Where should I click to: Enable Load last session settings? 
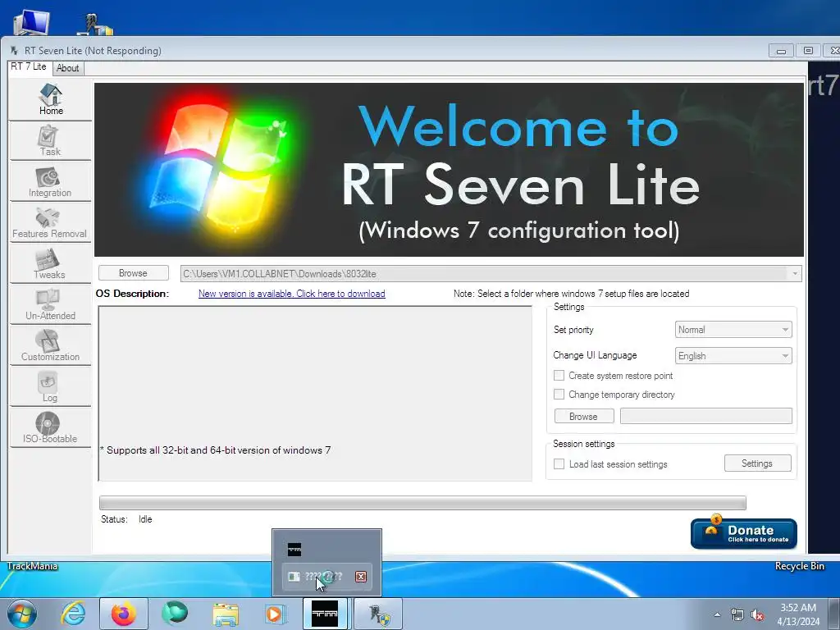[x=559, y=464]
